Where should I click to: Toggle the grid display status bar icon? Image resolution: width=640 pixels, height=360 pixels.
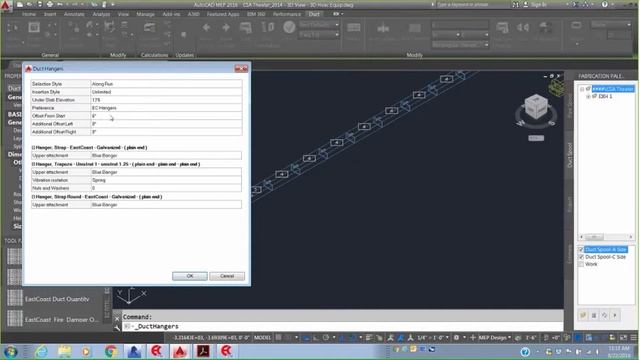(x=278, y=338)
